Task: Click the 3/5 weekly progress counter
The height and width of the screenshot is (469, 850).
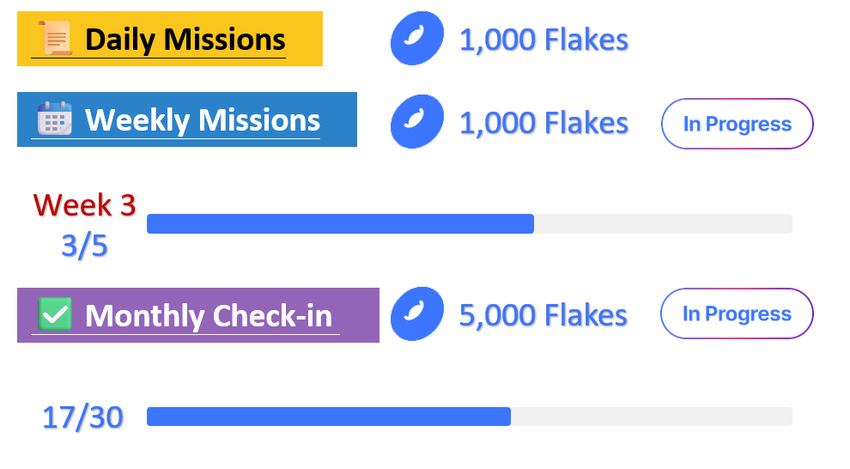Action: point(84,245)
